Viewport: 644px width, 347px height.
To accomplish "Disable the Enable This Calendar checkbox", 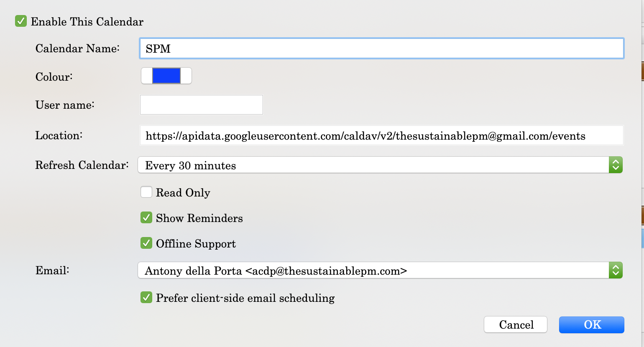I will click(x=21, y=21).
